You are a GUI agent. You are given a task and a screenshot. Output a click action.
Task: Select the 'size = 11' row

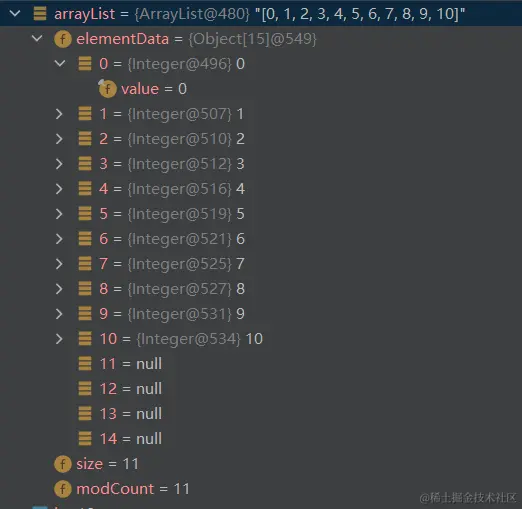(x=261, y=464)
